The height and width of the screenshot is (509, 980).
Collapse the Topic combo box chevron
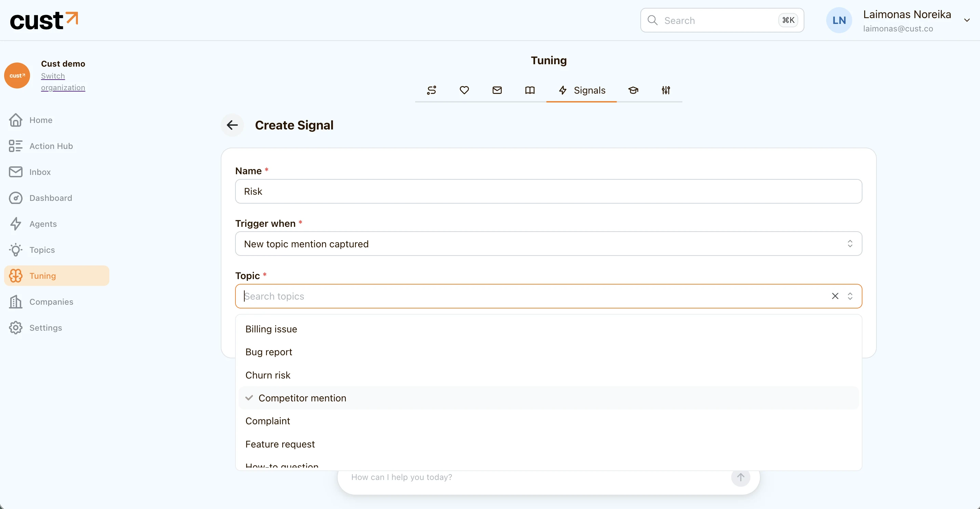(x=850, y=296)
